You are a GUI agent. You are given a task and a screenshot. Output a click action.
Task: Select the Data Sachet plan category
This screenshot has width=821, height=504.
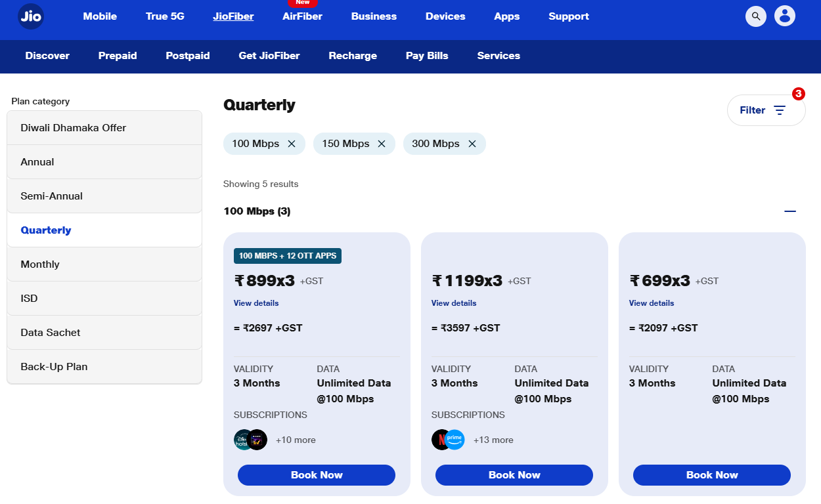104,333
